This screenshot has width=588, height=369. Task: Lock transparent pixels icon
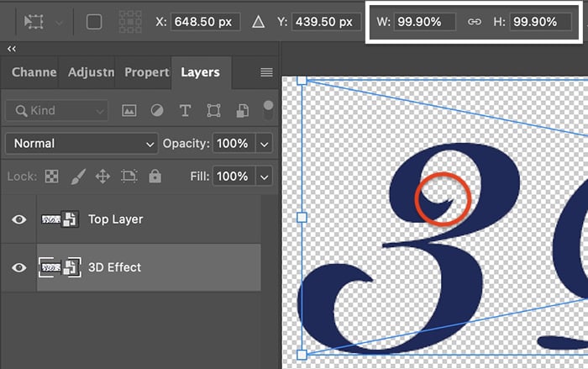52,176
